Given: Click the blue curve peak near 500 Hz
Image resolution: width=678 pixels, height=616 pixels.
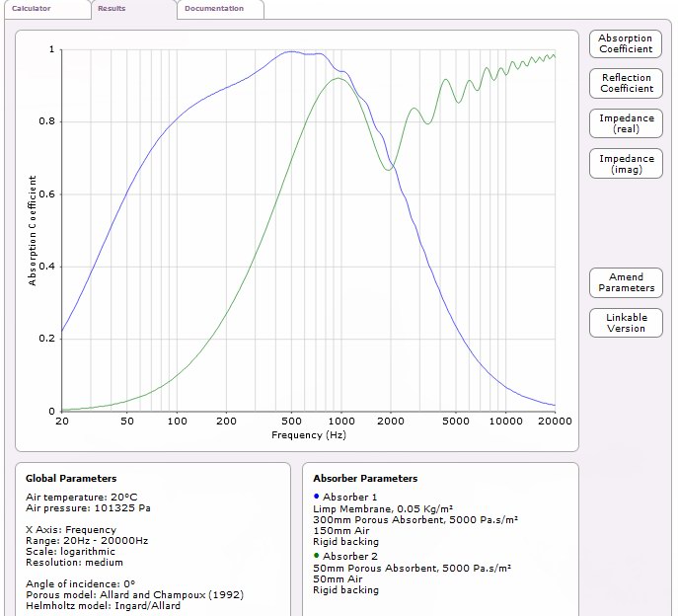Looking at the screenshot, I should [x=291, y=51].
